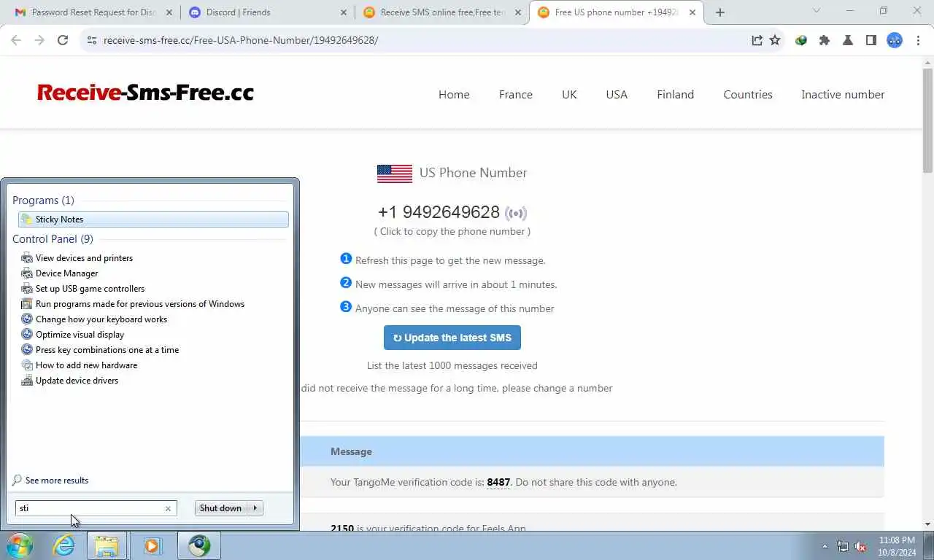Expand the Shut down options arrow
The width and height of the screenshot is (934, 560).
click(255, 508)
